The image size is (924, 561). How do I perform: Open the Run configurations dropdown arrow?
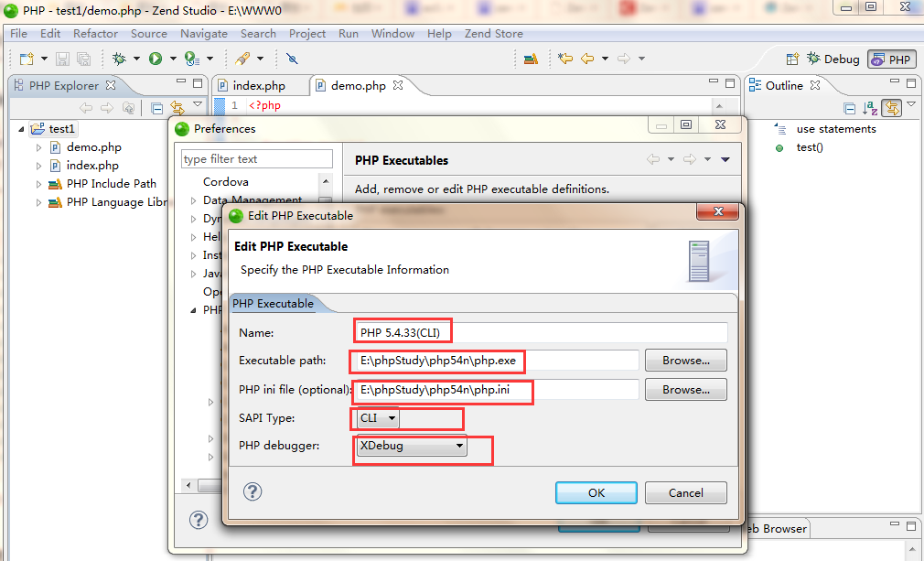(173, 59)
